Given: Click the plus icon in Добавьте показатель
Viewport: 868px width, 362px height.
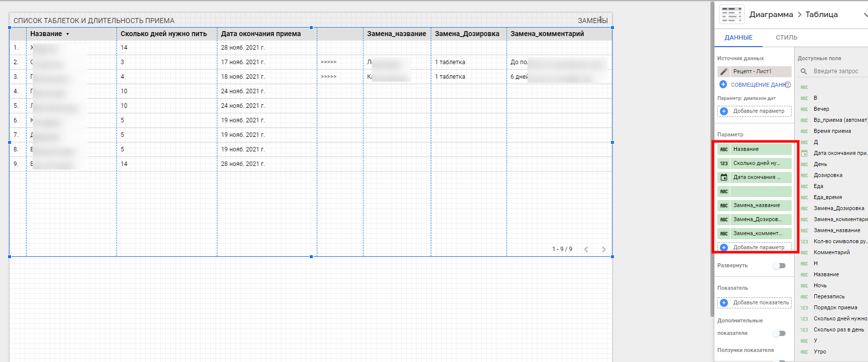Looking at the screenshot, I should [724, 303].
